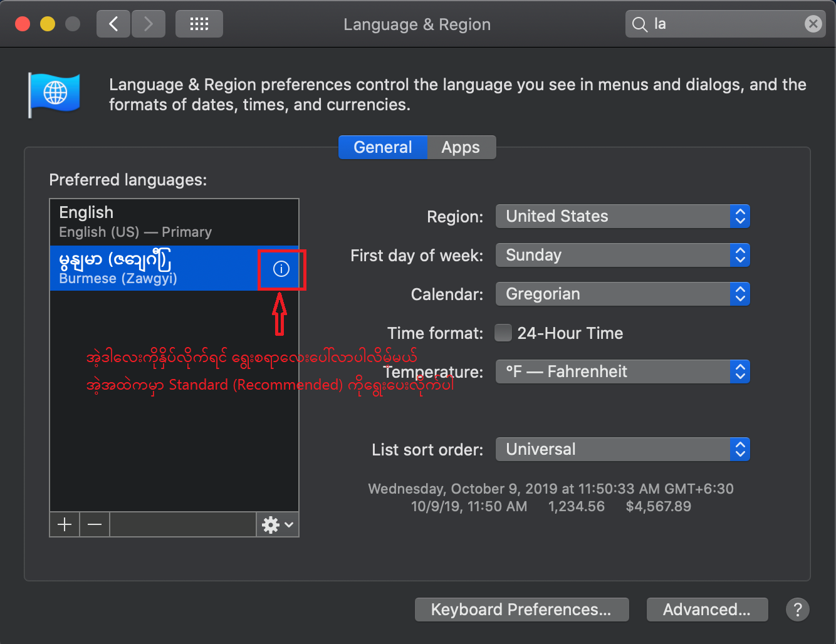
Task: Open Keyboard Preferences
Action: [521, 610]
